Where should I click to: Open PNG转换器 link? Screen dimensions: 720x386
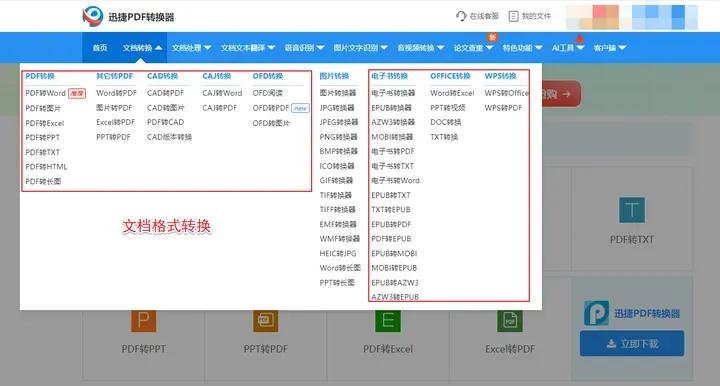point(338,137)
